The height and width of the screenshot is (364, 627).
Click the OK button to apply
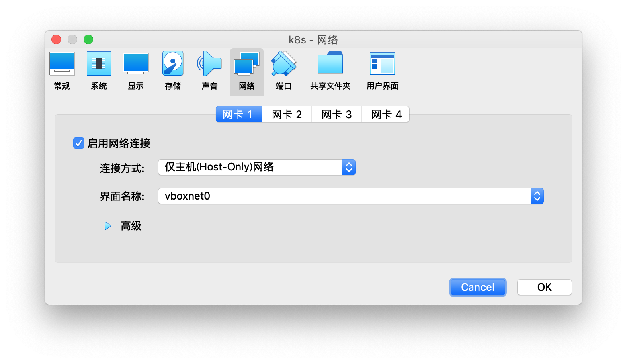coord(544,287)
